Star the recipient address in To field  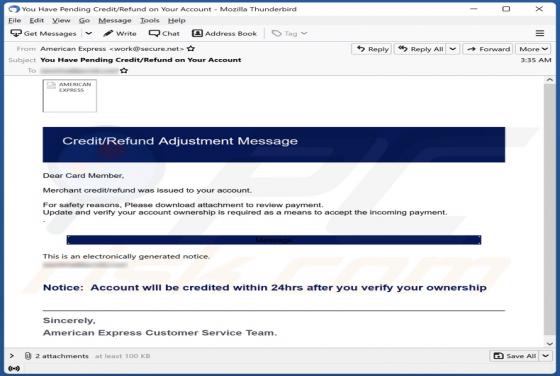tap(124, 71)
